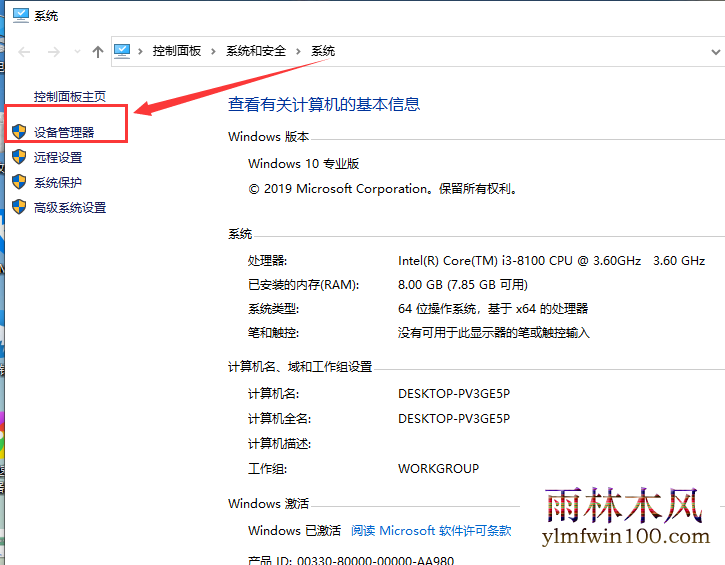Open 远程设置 link
Image resolution: width=725 pixels, height=565 pixels.
[x=58, y=157]
